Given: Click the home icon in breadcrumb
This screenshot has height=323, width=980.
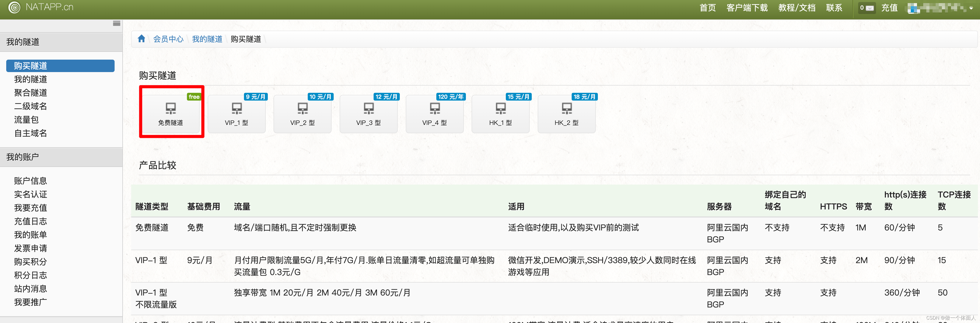Looking at the screenshot, I should coord(141,39).
